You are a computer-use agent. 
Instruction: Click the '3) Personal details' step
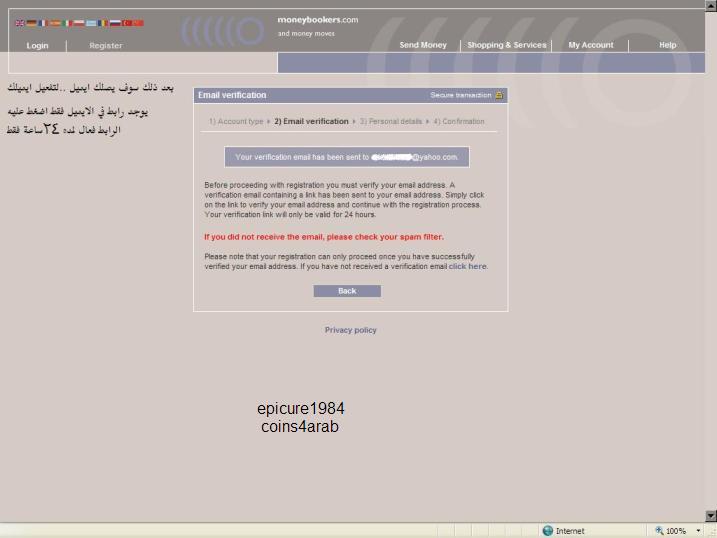(391, 122)
